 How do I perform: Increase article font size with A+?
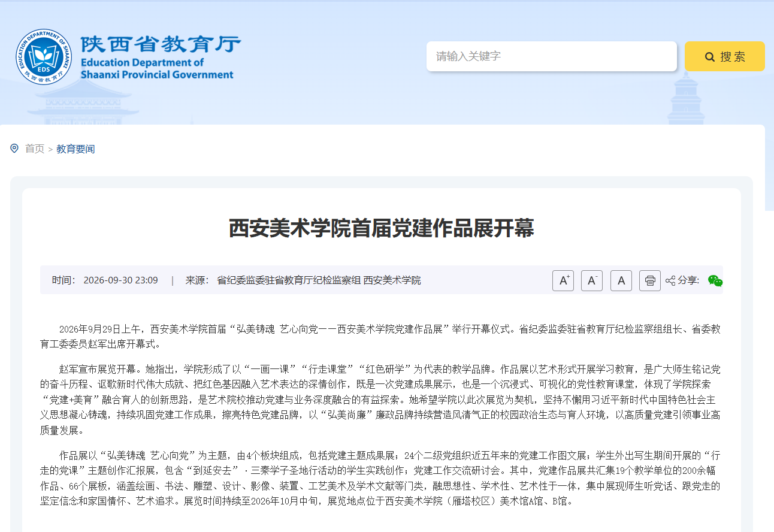[x=563, y=280]
